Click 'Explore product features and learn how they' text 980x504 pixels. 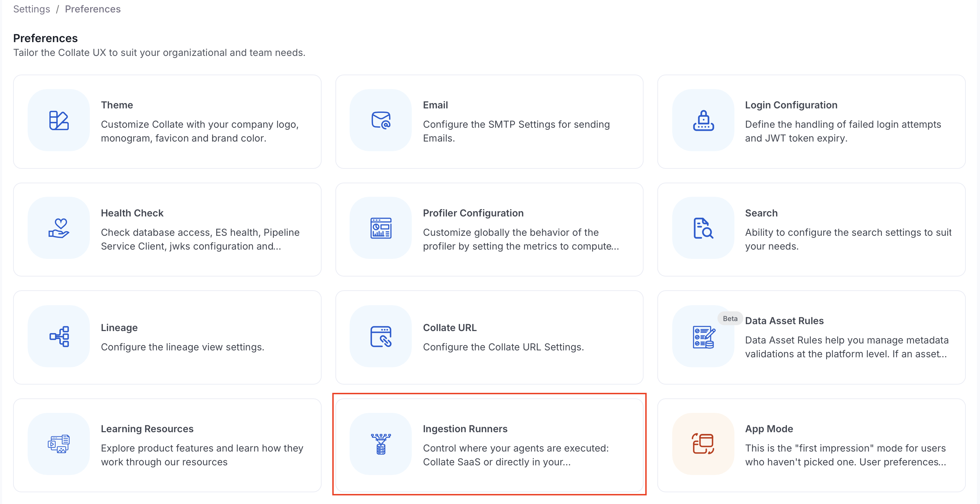point(202,448)
